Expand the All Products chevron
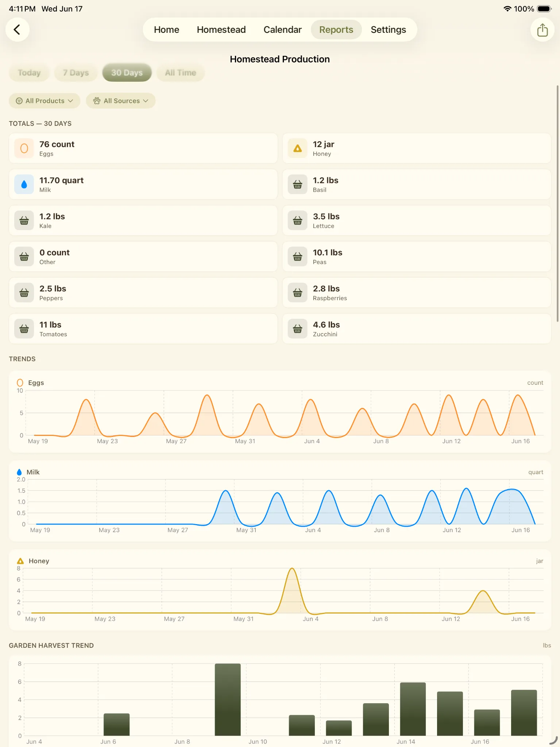The height and width of the screenshot is (747, 560). pyautogui.click(x=71, y=101)
